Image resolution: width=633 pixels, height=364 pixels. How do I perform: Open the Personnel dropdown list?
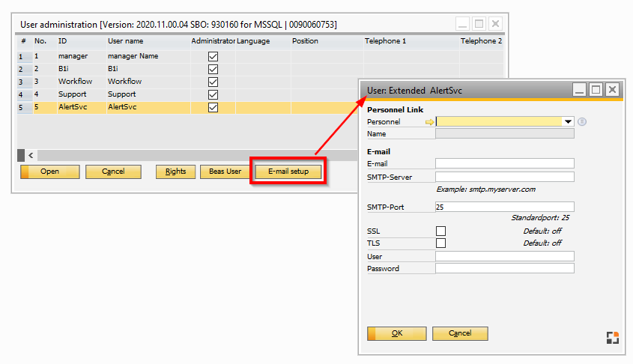(x=569, y=121)
